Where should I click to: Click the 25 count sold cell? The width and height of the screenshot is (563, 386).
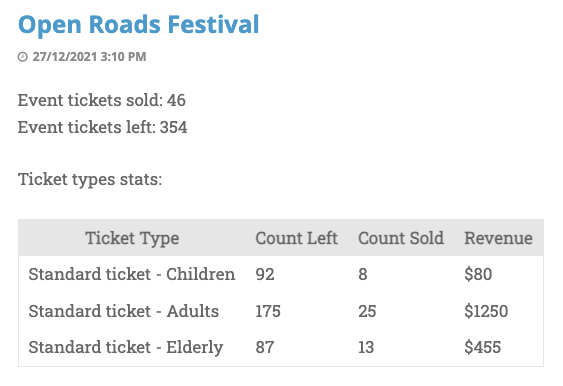(x=367, y=311)
